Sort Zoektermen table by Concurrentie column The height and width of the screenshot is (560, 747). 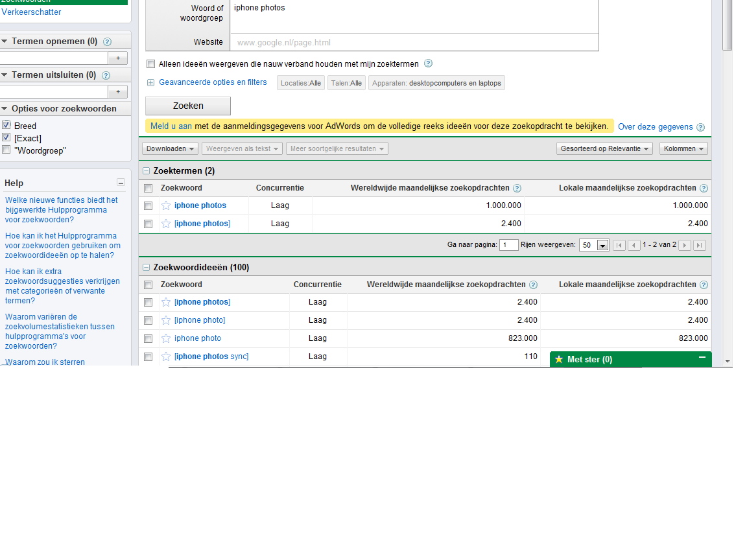279,188
